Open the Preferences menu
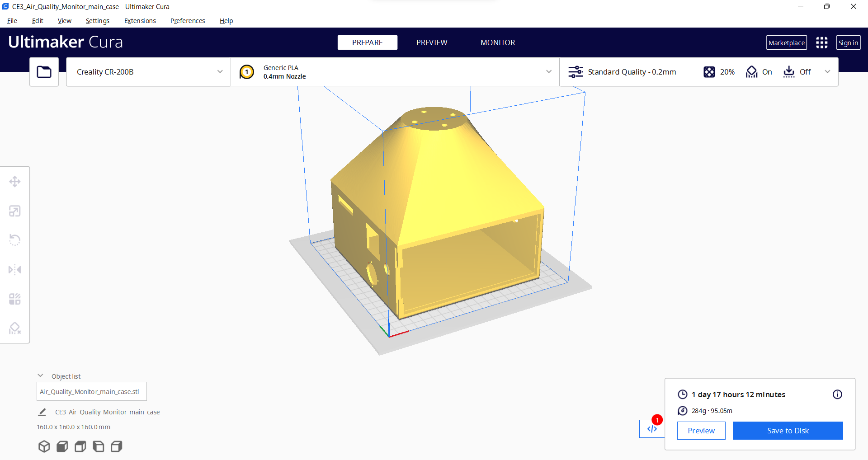This screenshot has height=460, width=868. click(x=188, y=21)
